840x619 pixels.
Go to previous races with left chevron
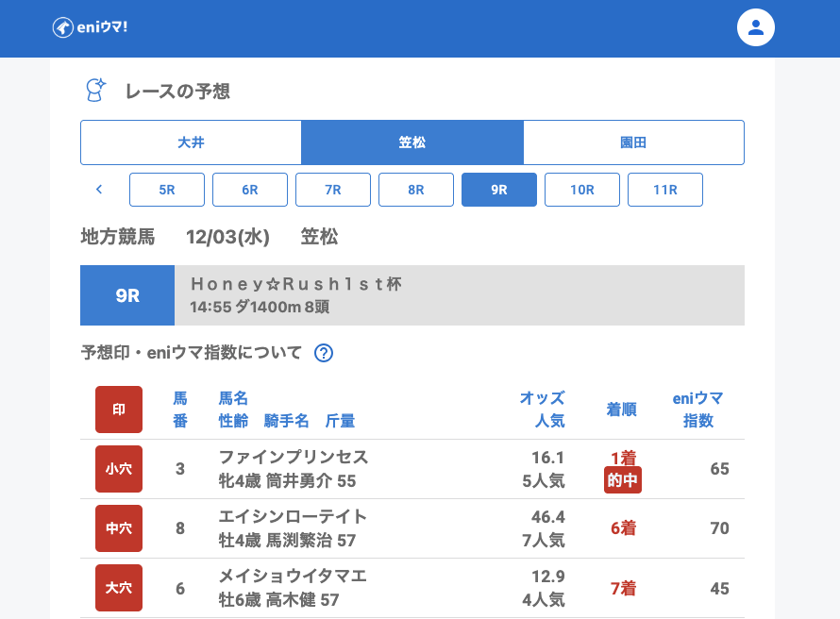99,190
